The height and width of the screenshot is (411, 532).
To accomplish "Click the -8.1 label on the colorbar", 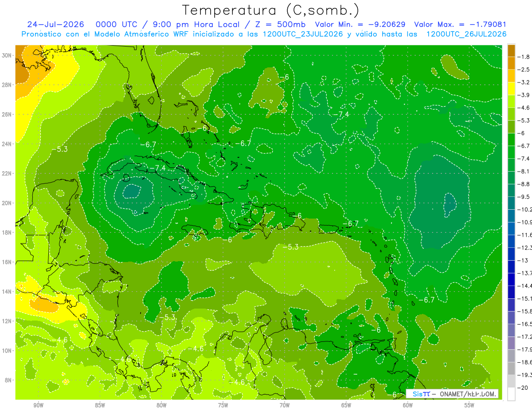I will [x=523, y=172].
